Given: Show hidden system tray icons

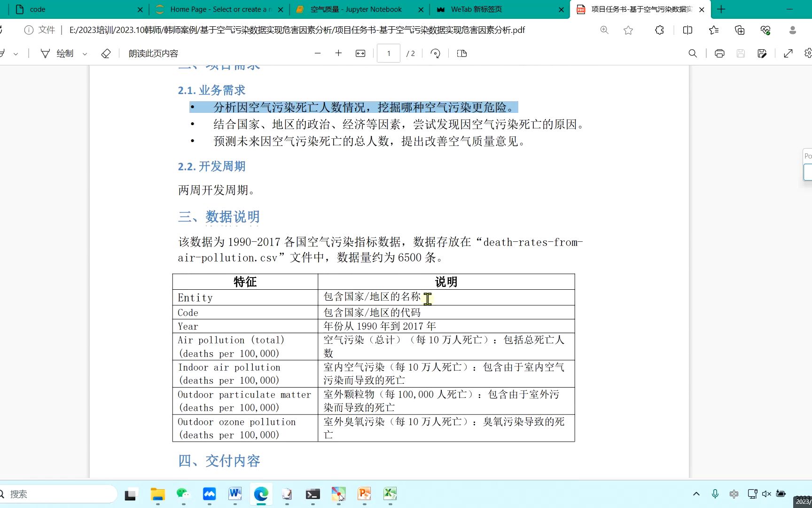Looking at the screenshot, I should point(696,494).
